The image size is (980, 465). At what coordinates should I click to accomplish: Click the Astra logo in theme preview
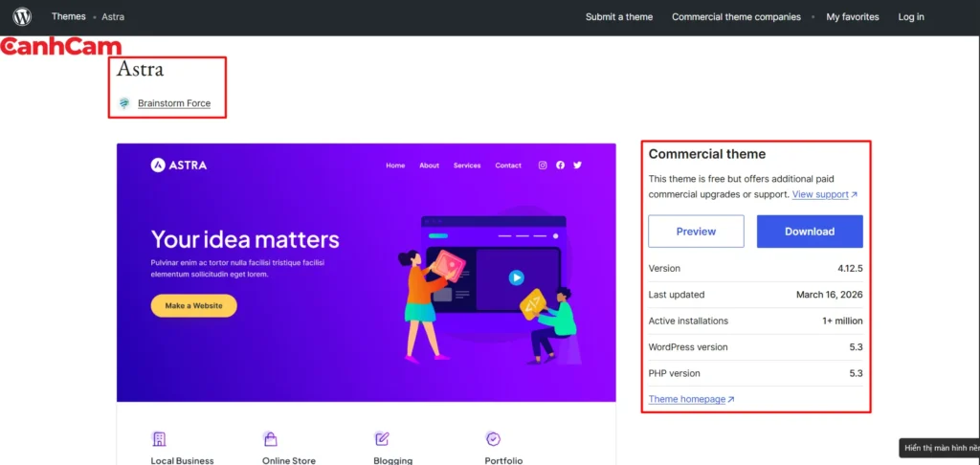coord(179,165)
